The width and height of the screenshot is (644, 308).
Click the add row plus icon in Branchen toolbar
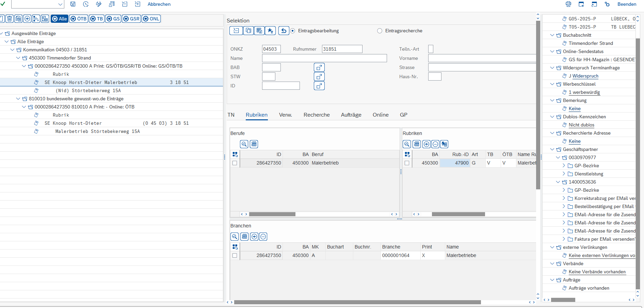pos(254,237)
